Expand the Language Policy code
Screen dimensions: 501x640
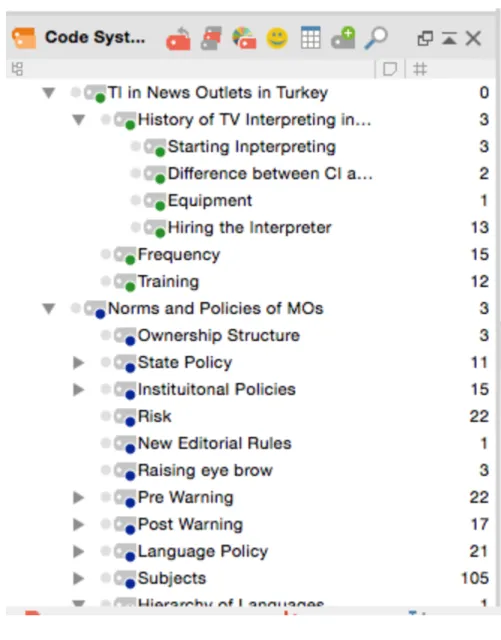click(x=78, y=551)
